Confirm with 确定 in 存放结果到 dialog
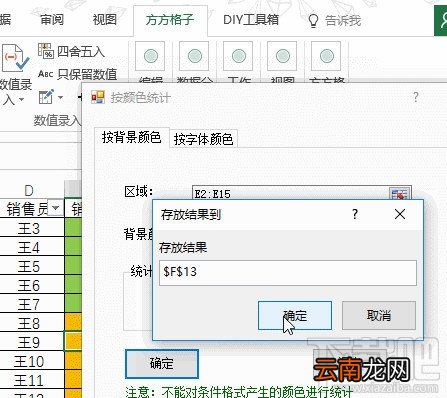This screenshot has width=447, height=398. pyautogui.click(x=295, y=315)
